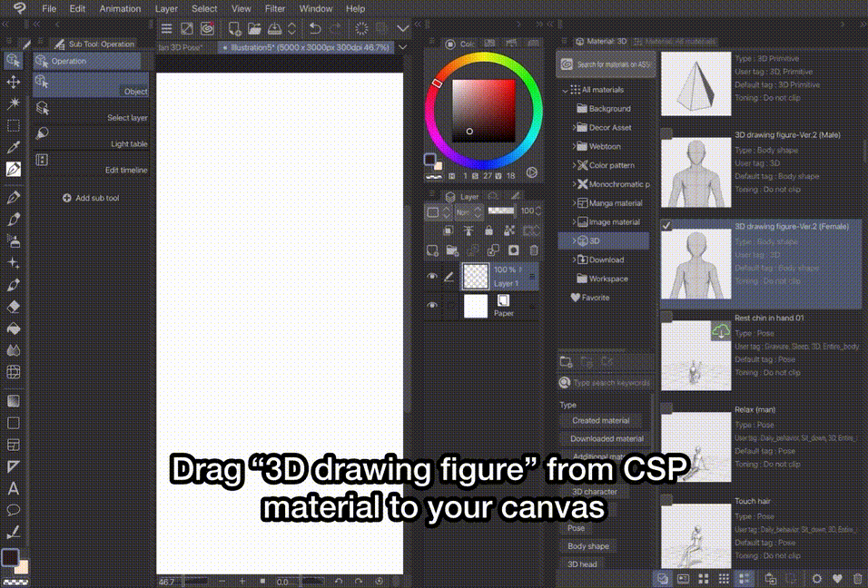Expand the Download folder

(574, 260)
